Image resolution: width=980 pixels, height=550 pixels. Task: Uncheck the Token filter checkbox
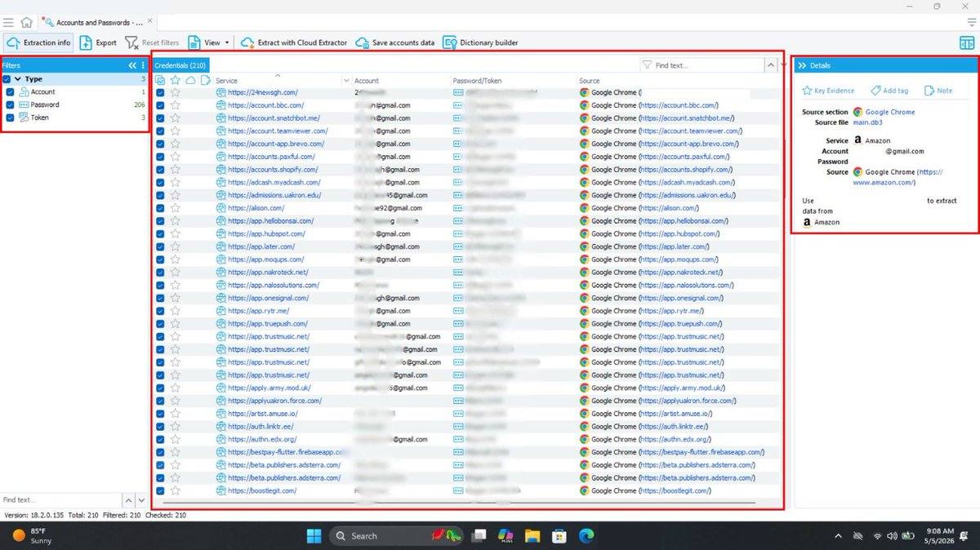click(11, 118)
